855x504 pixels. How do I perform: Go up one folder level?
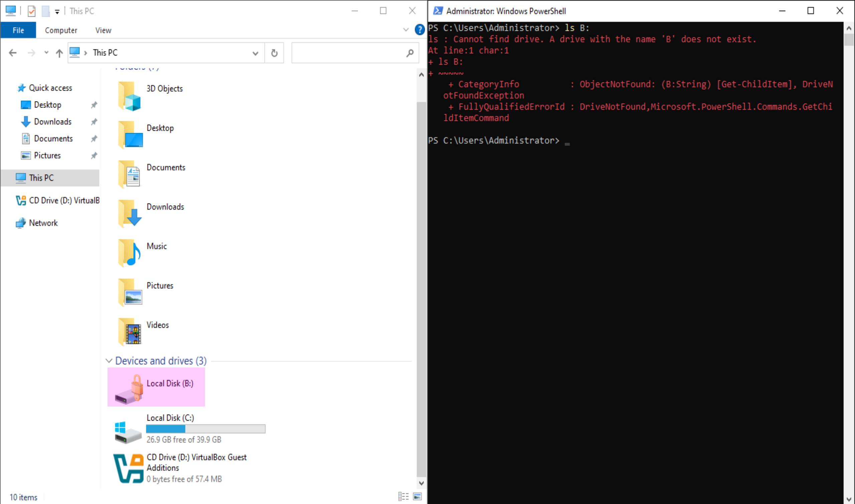tap(59, 53)
